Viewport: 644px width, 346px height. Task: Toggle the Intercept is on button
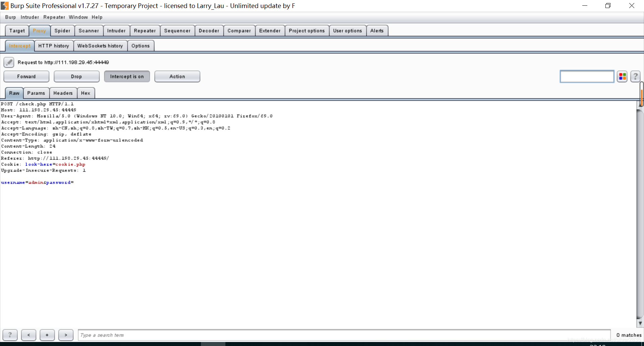127,76
